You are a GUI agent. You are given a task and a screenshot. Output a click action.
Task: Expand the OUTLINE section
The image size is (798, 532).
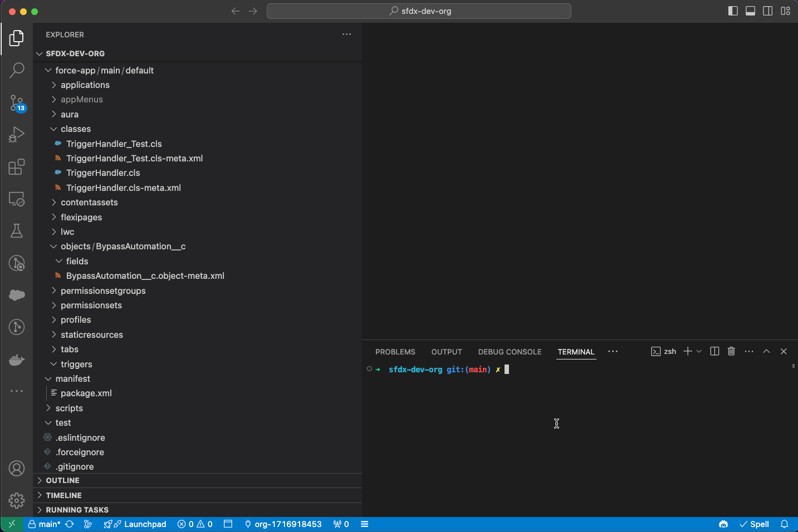point(197,480)
